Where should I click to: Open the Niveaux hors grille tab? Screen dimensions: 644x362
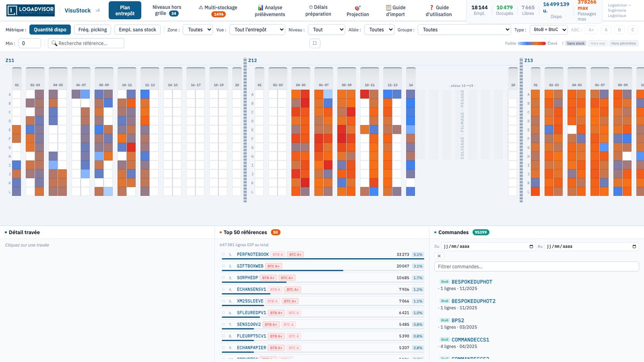pyautogui.click(x=167, y=10)
